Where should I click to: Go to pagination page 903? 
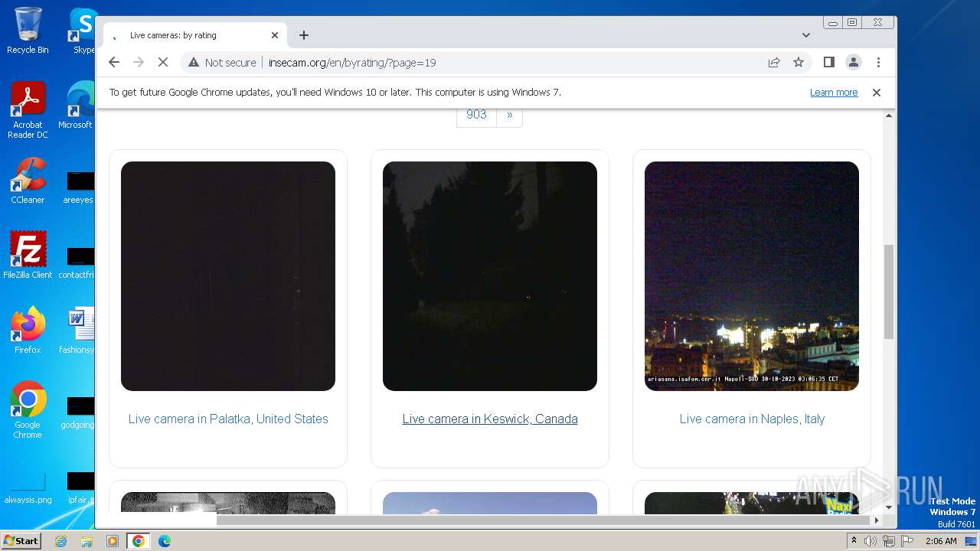[x=476, y=115]
